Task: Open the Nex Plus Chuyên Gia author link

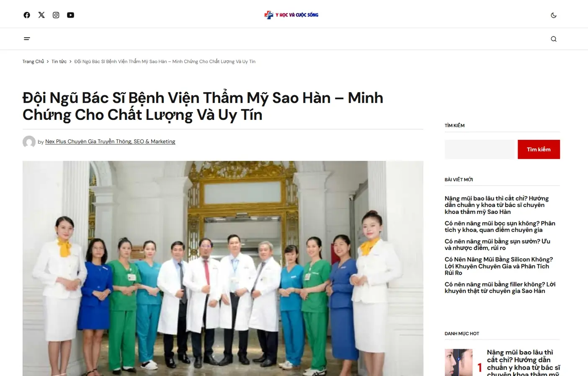Action: 110,142
